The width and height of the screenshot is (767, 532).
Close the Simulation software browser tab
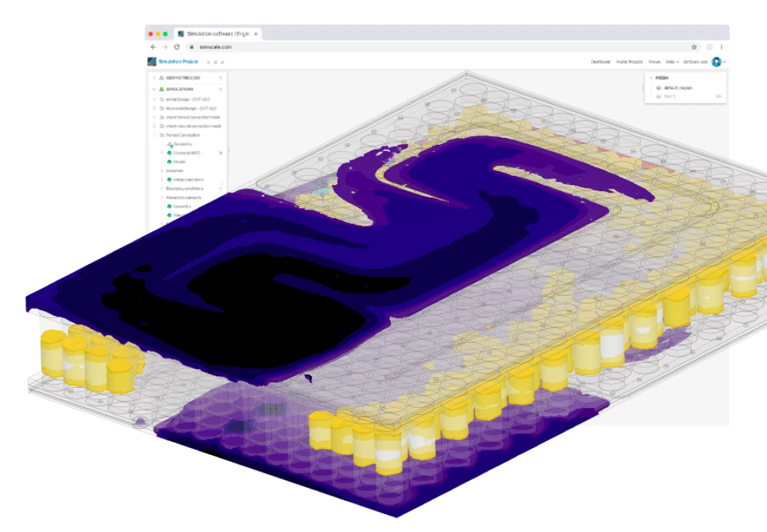point(256,34)
